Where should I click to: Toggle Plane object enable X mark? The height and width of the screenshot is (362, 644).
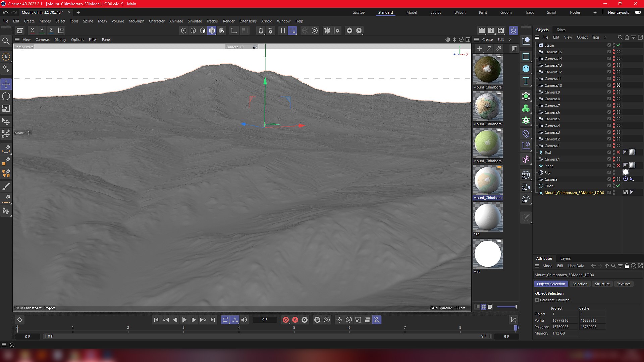619,166
